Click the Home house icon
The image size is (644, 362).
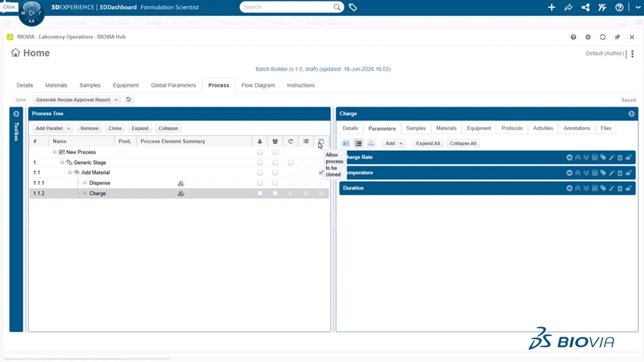(15, 52)
